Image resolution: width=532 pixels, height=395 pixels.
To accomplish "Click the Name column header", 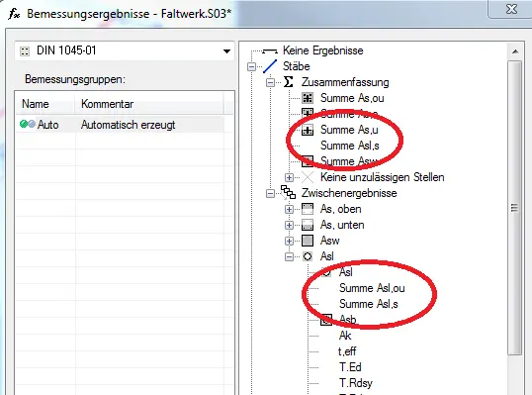I will tap(44, 104).
